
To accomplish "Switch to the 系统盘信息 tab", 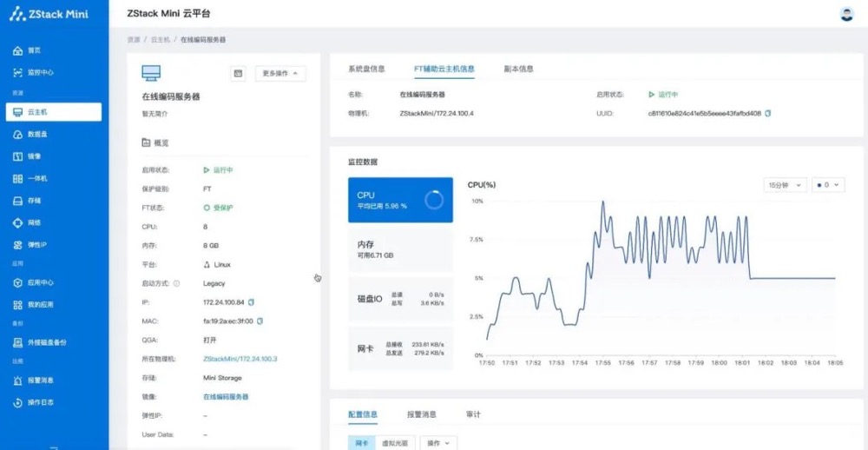I will click(366, 69).
